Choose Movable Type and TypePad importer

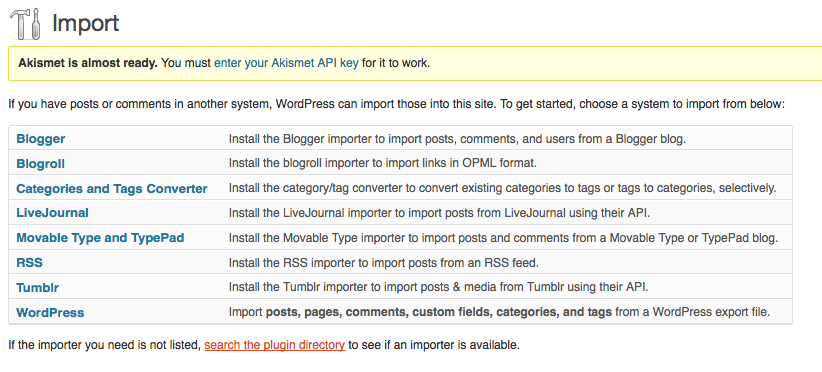tap(100, 238)
